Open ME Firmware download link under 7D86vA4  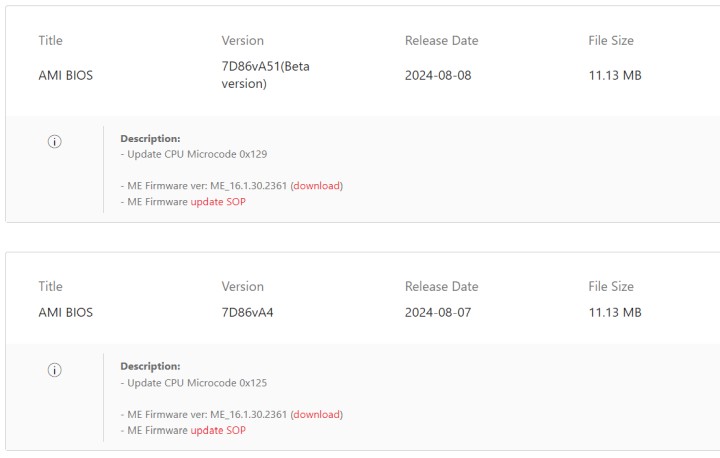tap(316, 414)
